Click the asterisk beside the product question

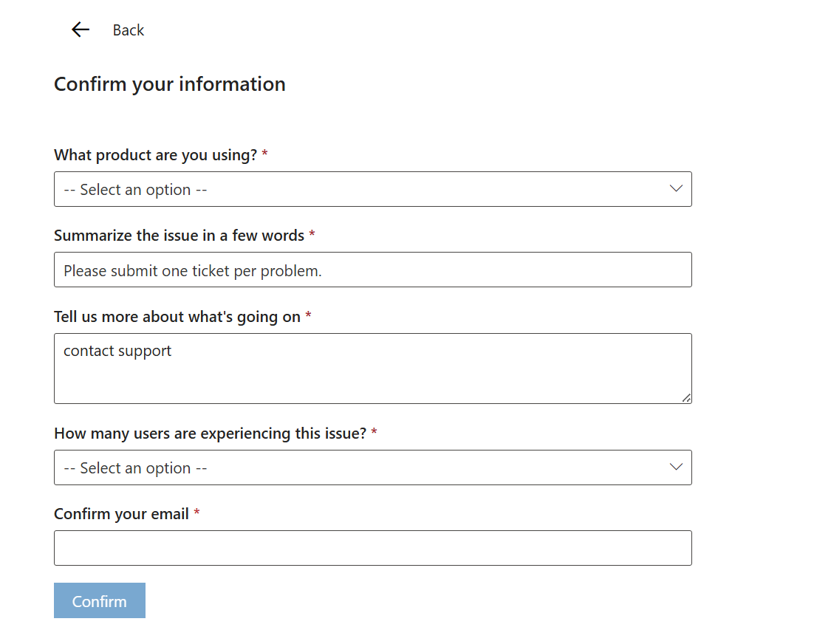click(x=265, y=155)
